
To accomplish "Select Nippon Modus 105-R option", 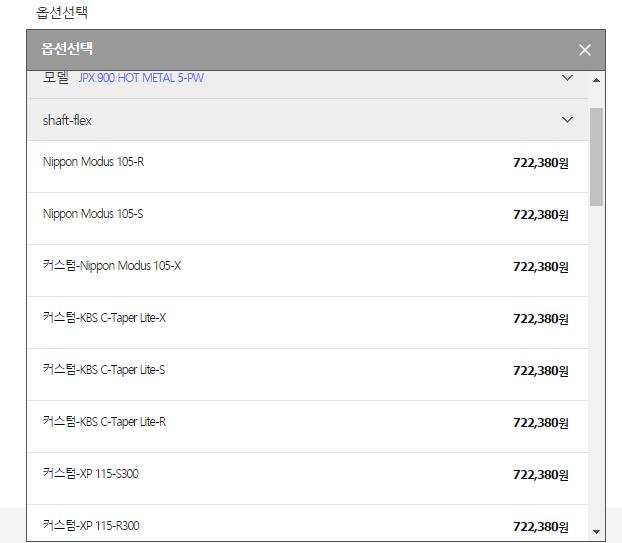I will [x=93, y=162].
